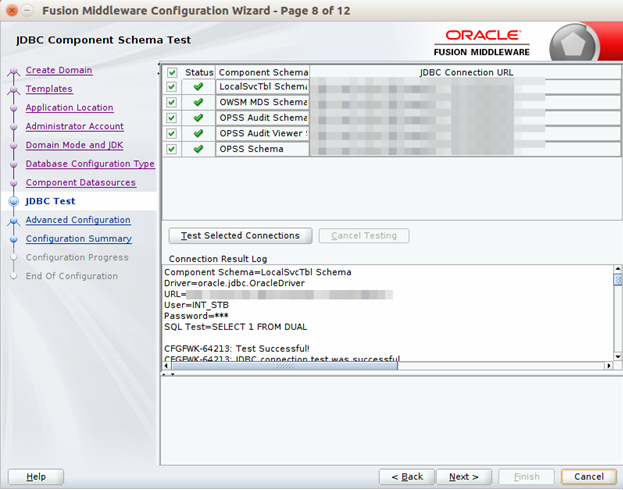The image size is (623, 490).
Task: Toggle the header select-all checkbox
Action: point(172,73)
